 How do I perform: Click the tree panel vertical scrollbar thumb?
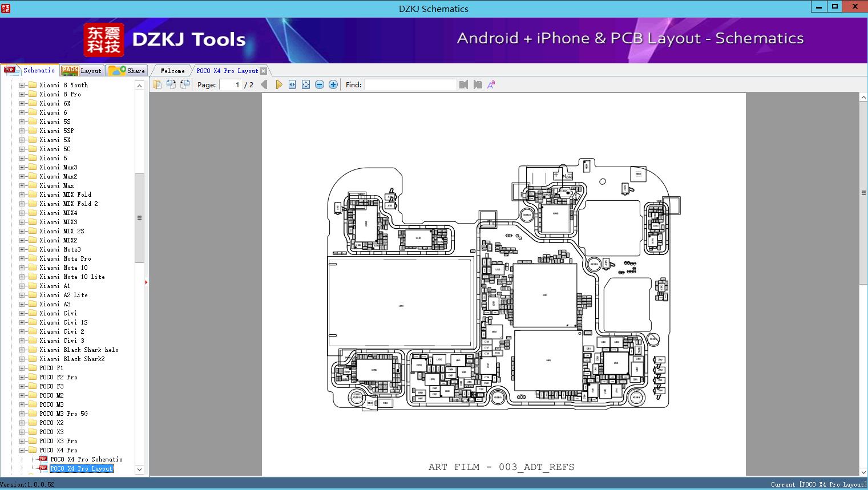click(x=139, y=218)
